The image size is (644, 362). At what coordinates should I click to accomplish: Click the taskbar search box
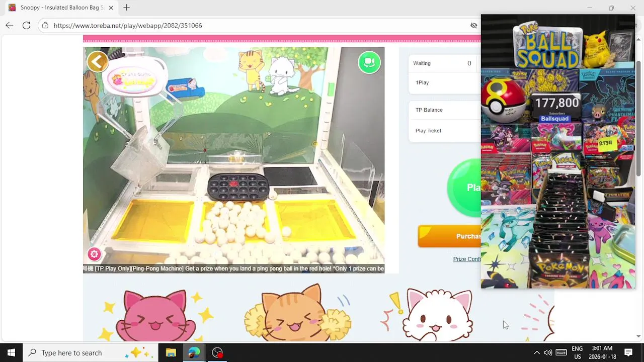click(x=91, y=352)
